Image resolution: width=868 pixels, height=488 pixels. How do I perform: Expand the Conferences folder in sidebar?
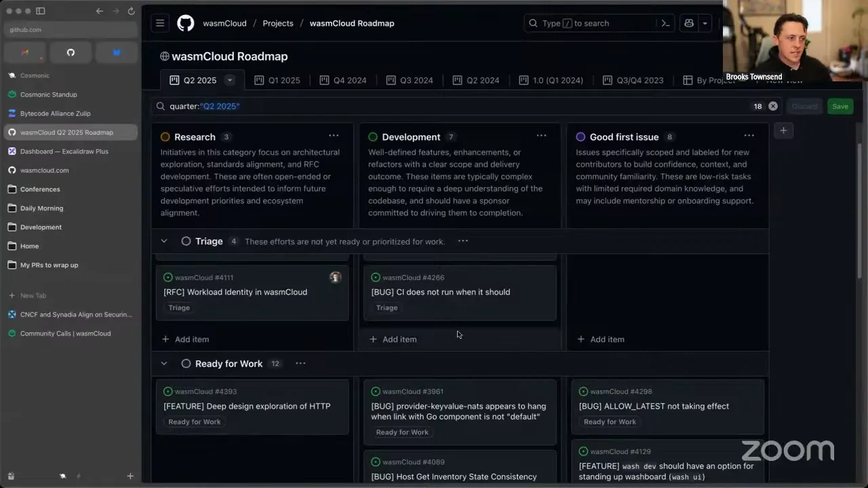point(71,189)
